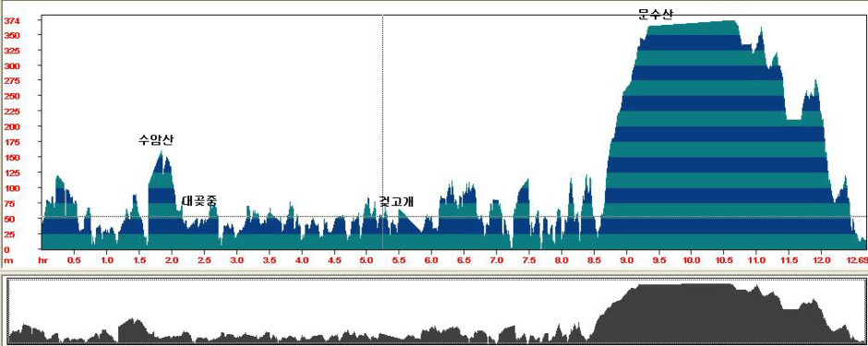Click the 2.0 tick on the time axis
868x346 pixels.
click(x=172, y=259)
